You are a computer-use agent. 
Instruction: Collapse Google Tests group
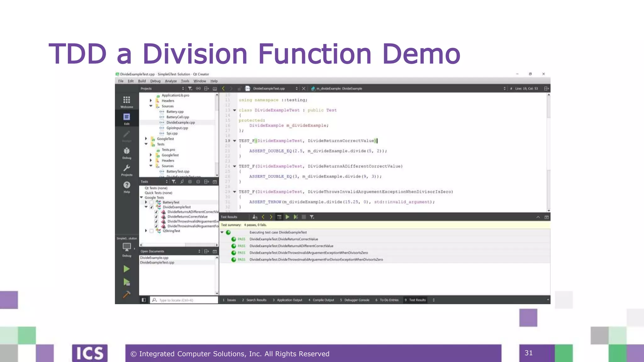click(x=142, y=198)
